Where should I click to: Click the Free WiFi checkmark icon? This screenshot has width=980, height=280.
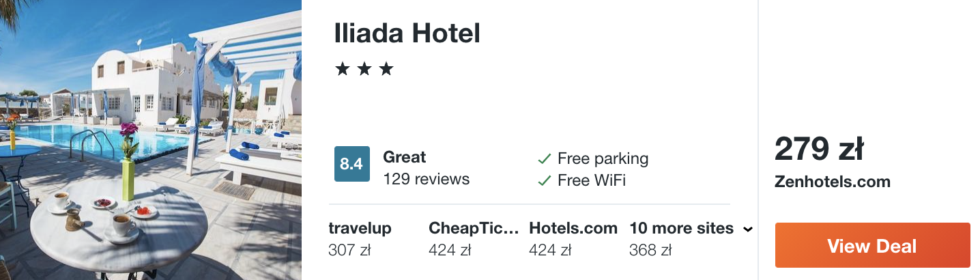click(x=544, y=181)
